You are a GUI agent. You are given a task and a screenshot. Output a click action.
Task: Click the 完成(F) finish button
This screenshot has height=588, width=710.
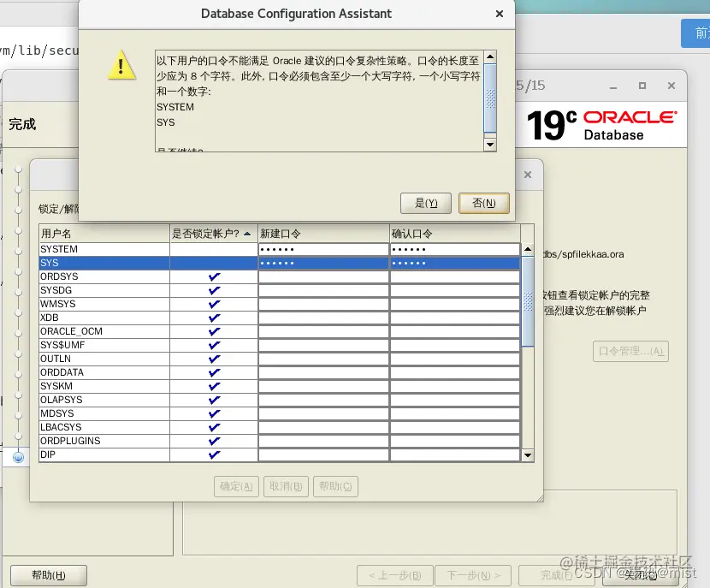pyautogui.click(x=557, y=576)
